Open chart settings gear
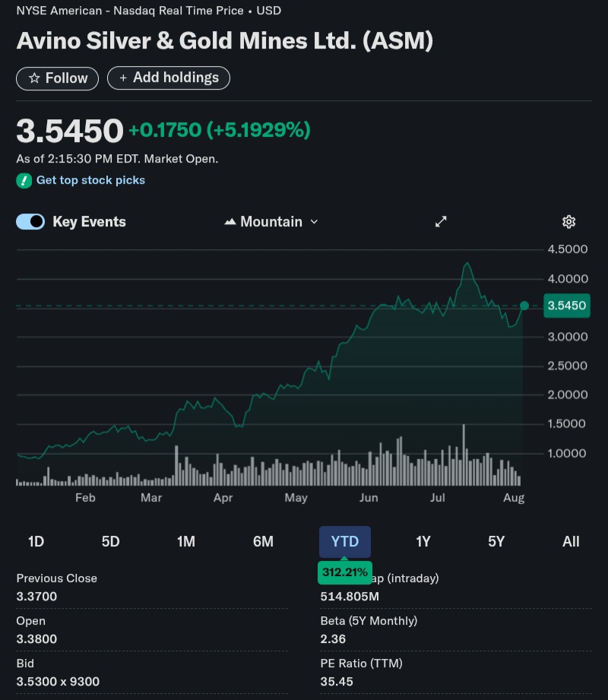608x700 pixels. tap(568, 221)
